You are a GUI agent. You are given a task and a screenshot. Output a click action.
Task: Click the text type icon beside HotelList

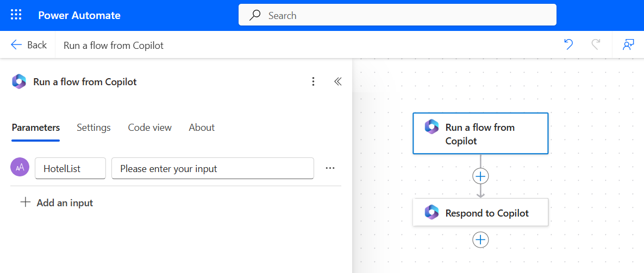[x=20, y=168]
